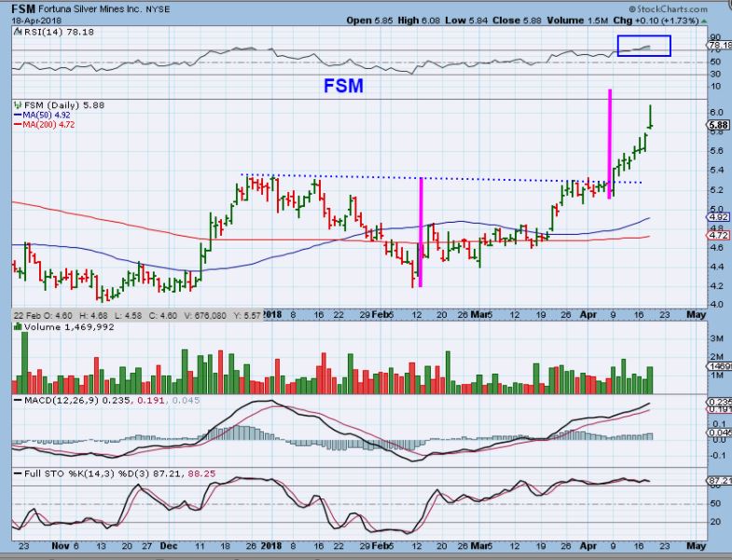Click the Volume legend bar icon
Image resolution: width=732 pixels, height=560 pixels.
click(x=18, y=327)
